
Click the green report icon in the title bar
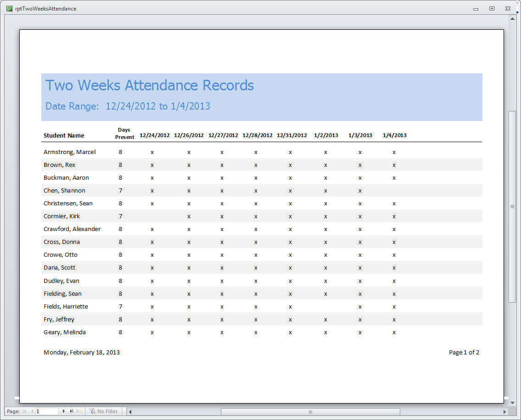point(9,8)
